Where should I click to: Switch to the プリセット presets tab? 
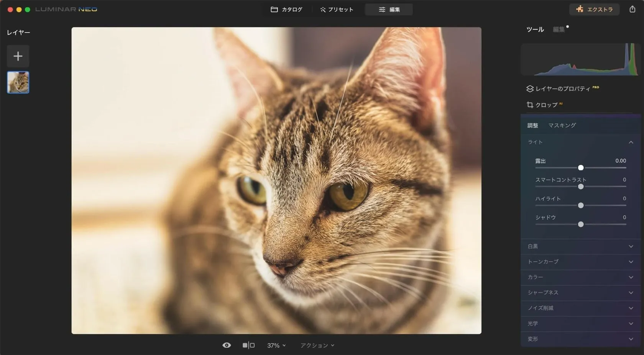click(337, 9)
